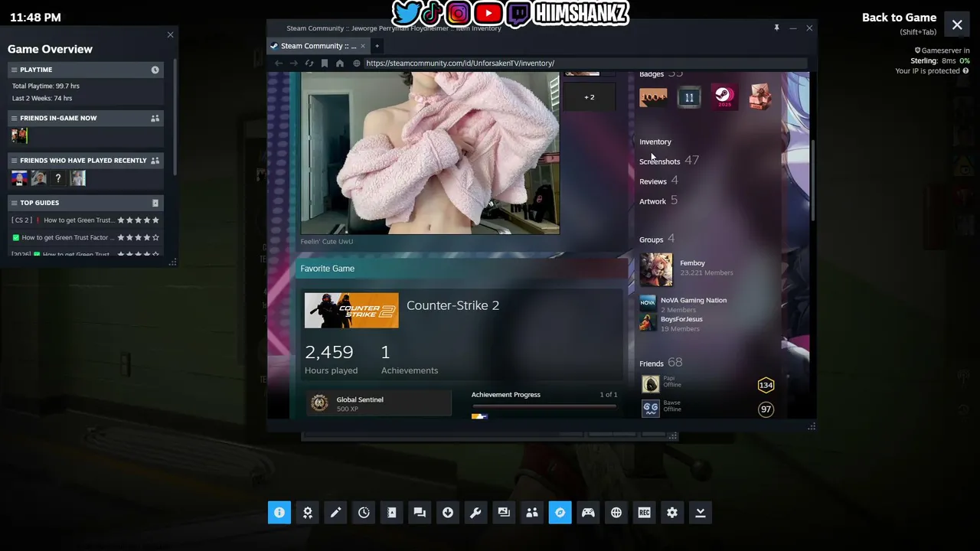Open the 'How to get Green Trust Factor' guide
The image size is (980, 551).
coord(85,237)
